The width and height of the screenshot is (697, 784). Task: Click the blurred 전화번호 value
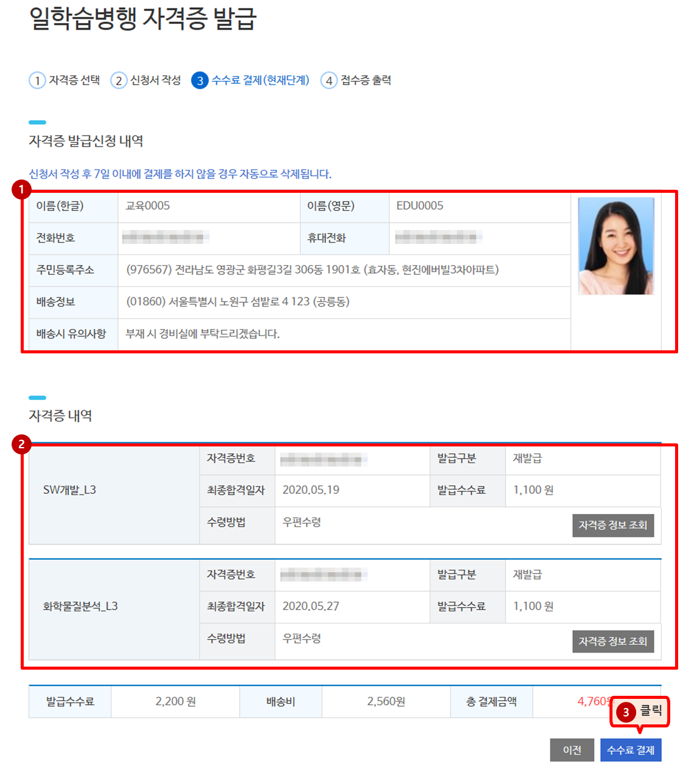click(165, 237)
